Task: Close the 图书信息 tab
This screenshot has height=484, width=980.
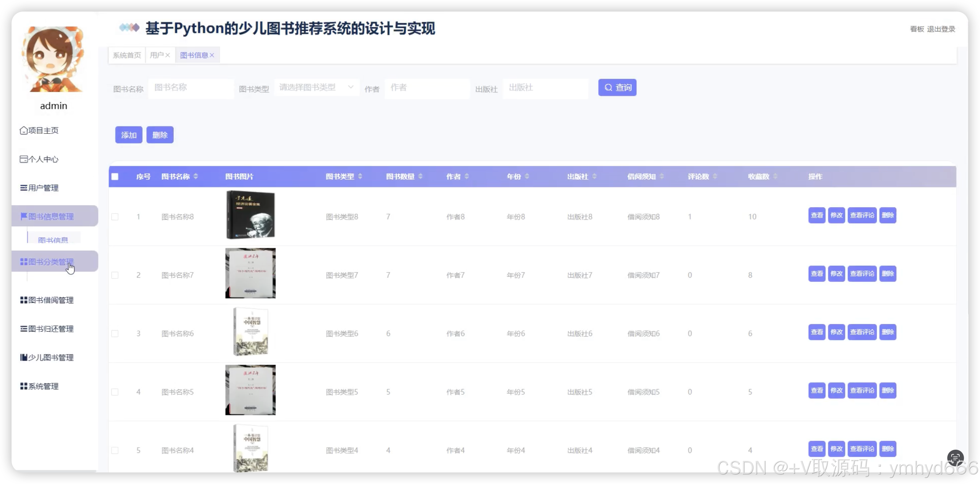Action: click(x=212, y=56)
